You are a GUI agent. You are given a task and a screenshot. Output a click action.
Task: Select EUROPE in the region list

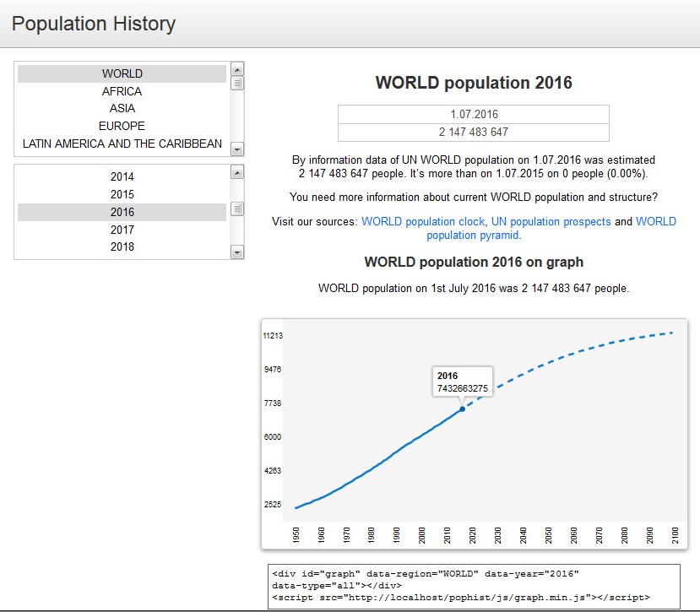(122, 126)
